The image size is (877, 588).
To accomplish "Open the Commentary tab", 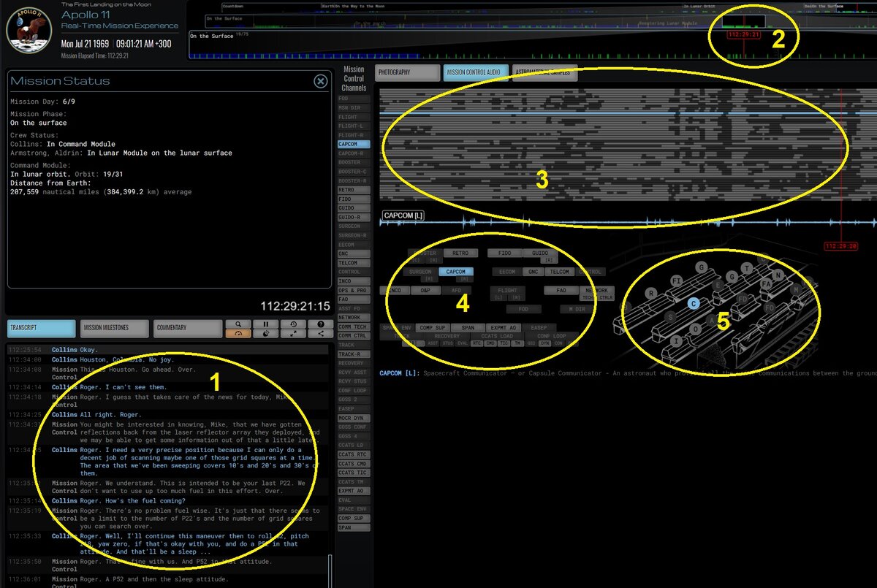I will coord(187,328).
